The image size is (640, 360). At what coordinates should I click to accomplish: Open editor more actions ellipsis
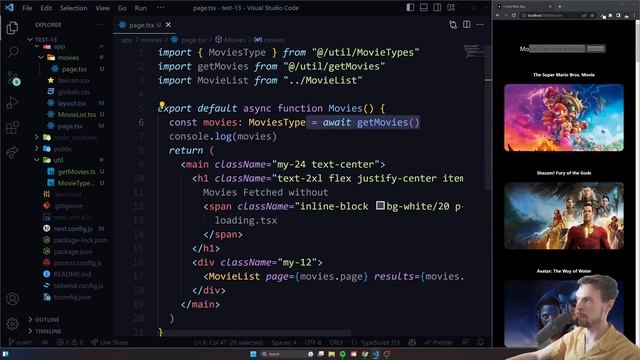click(480, 24)
